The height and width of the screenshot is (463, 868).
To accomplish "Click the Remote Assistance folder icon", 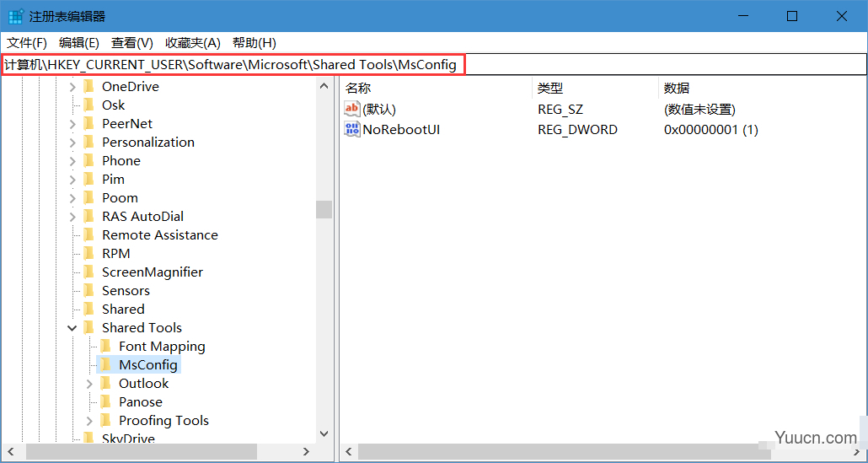I will [x=88, y=234].
